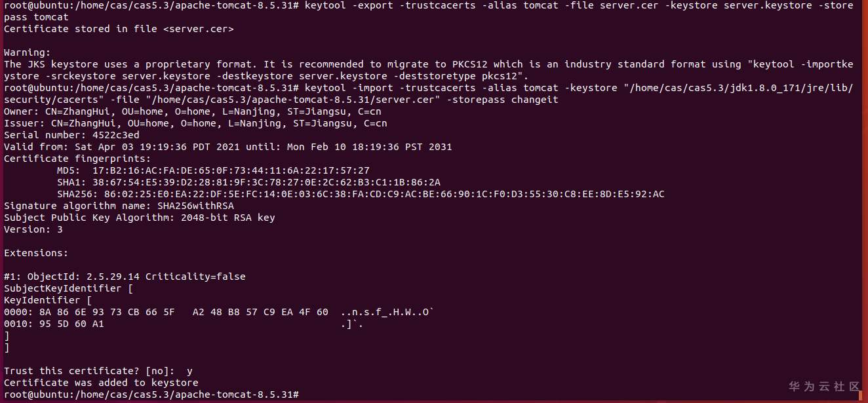The height and width of the screenshot is (403, 868).
Task: Click the 'Valid from: Sat Apr 03' line
Action: point(227,147)
